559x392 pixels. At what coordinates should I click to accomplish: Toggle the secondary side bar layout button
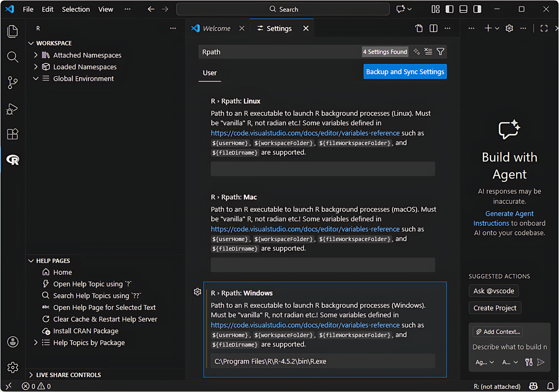477,9
